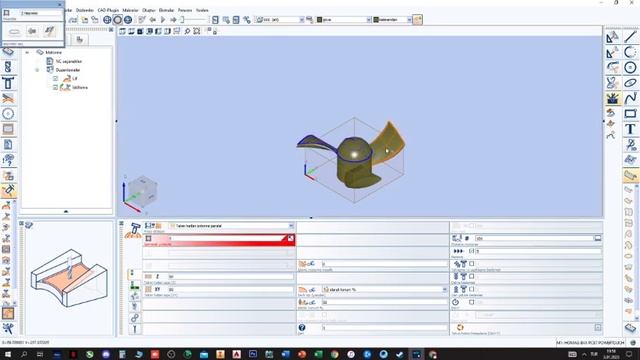640x360 pixels.
Task: Step forward in the simulation toolbar
Action: [x=173, y=20]
